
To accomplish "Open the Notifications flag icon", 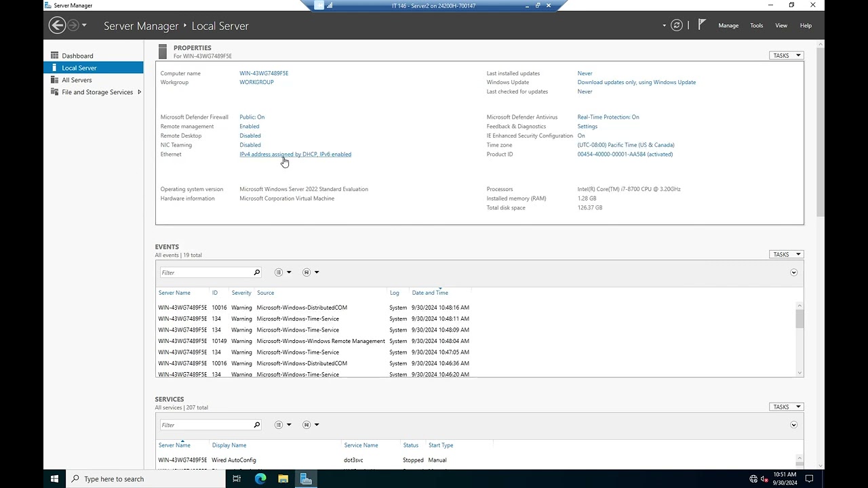I will 702,25.
